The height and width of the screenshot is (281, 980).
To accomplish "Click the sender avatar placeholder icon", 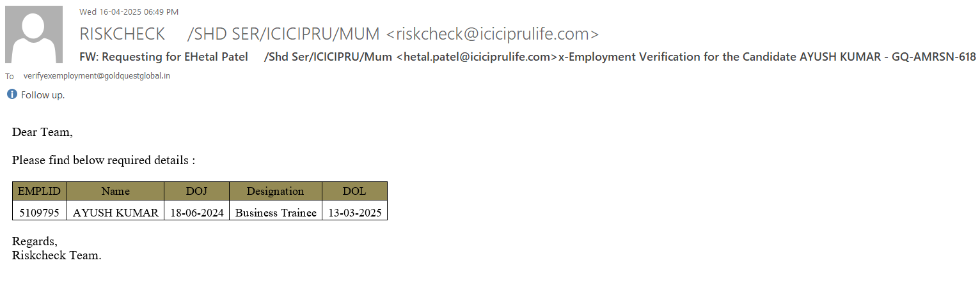I will point(34,34).
